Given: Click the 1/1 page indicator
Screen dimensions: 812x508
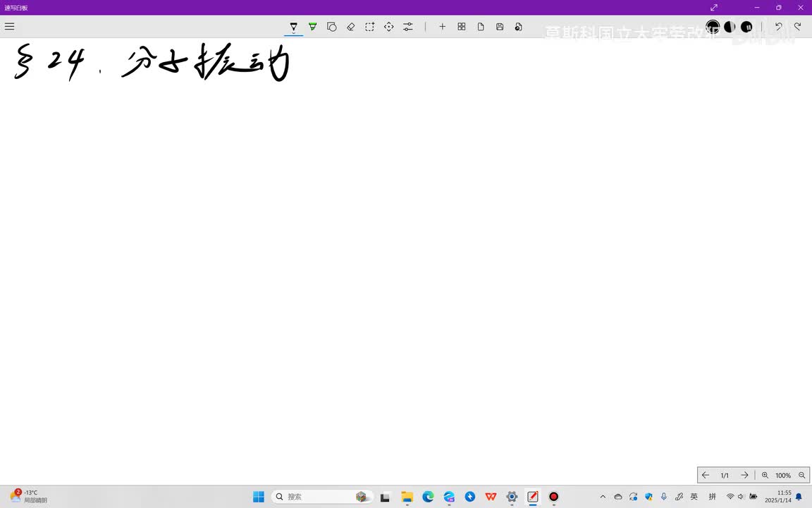Looking at the screenshot, I should (x=725, y=476).
